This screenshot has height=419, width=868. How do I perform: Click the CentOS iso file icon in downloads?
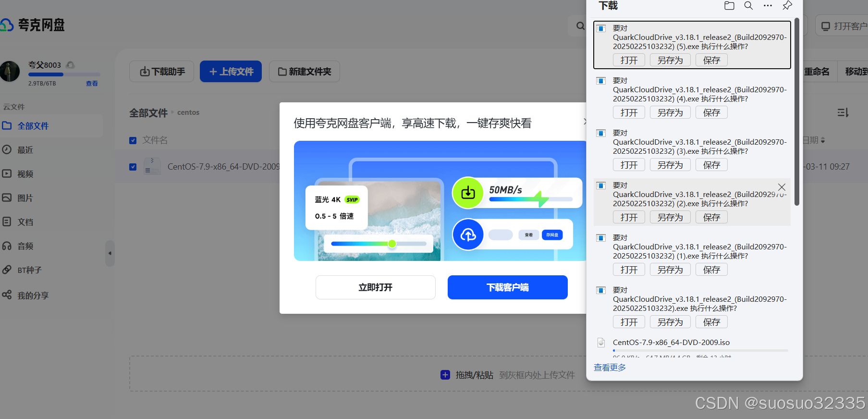point(601,343)
